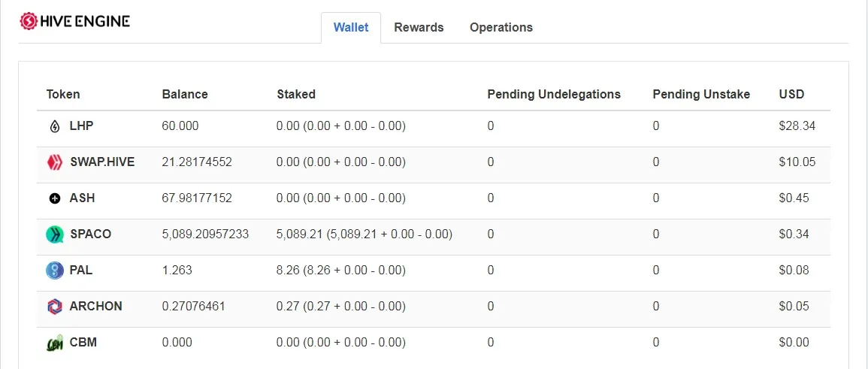Viewport: 868px width, 369px height.
Task: Click the LHP balance 60.000
Action: click(x=180, y=126)
